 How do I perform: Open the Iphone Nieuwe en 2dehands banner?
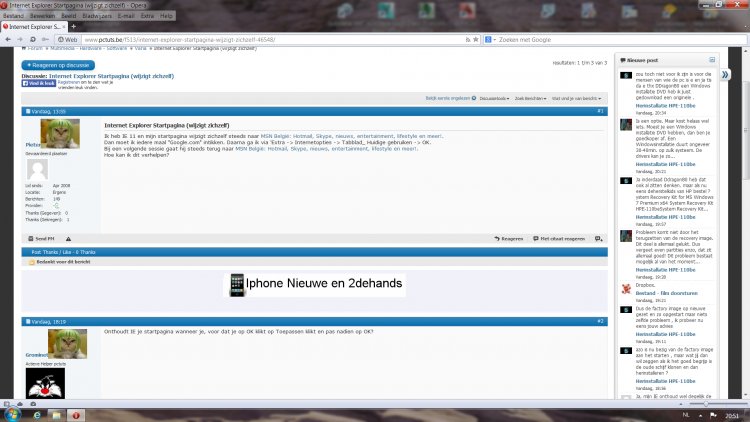(x=315, y=285)
